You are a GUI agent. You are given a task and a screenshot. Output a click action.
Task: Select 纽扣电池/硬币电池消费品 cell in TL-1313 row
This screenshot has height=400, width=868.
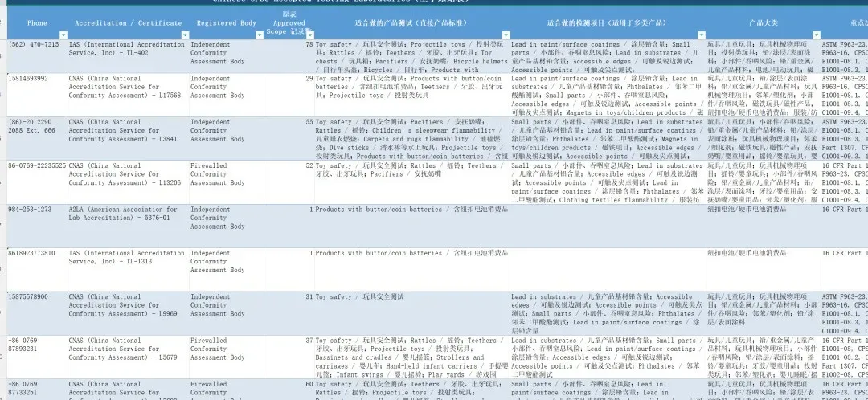764,269
